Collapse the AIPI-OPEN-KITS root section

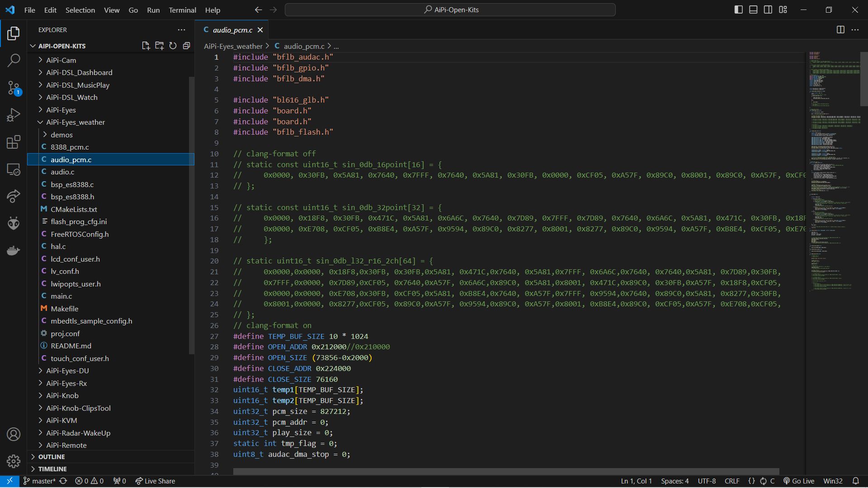tap(61, 46)
